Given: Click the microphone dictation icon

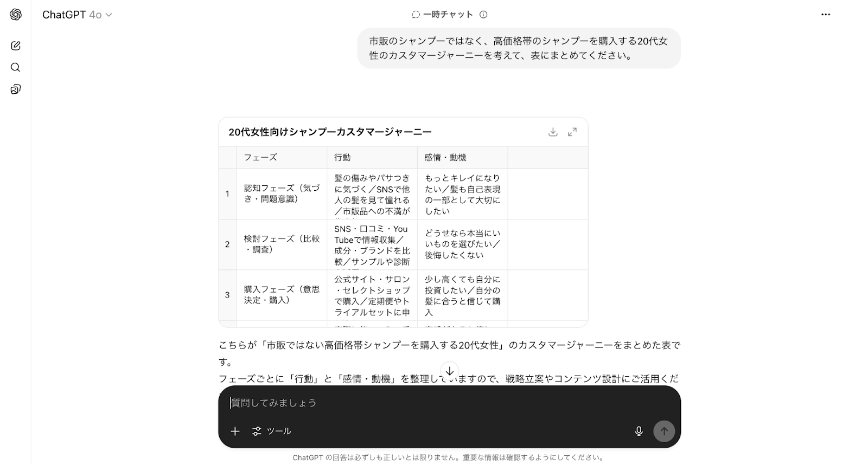Looking at the screenshot, I should point(639,431).
